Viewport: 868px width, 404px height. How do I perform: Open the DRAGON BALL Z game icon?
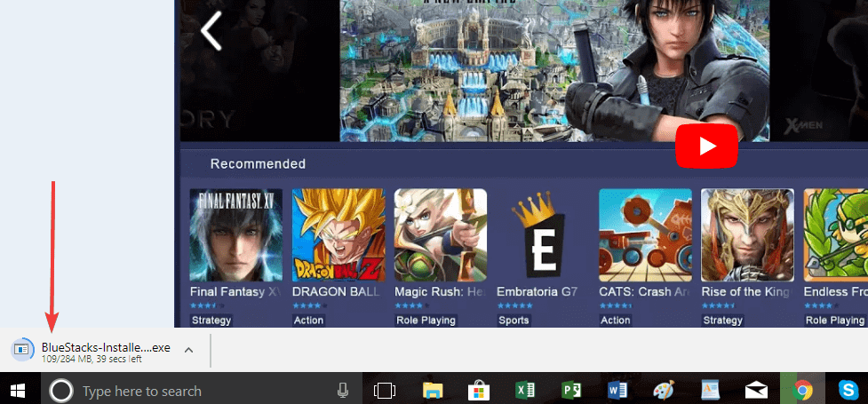(338, 235)
